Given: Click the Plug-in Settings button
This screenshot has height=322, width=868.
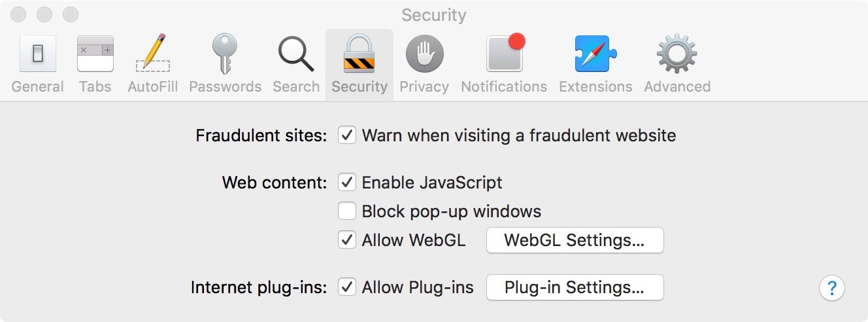Looking at the screenshot, I should point(575,287).
